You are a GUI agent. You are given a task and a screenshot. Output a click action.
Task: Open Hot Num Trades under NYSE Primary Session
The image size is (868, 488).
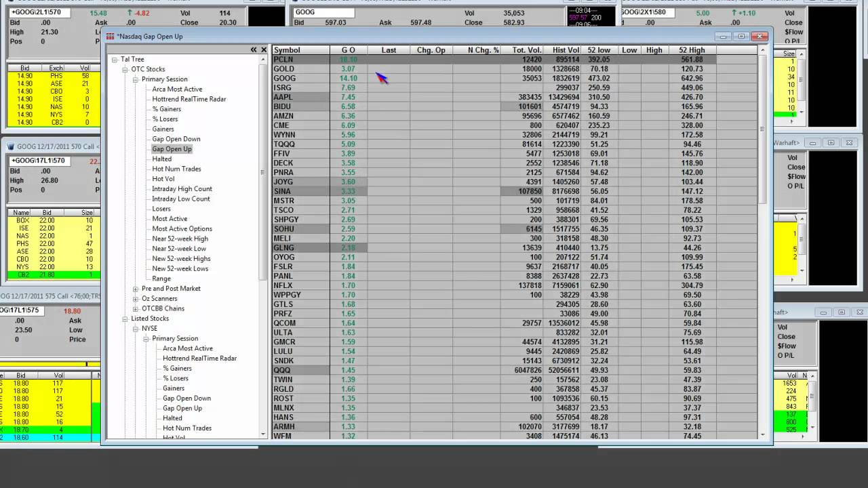point(187,428)
